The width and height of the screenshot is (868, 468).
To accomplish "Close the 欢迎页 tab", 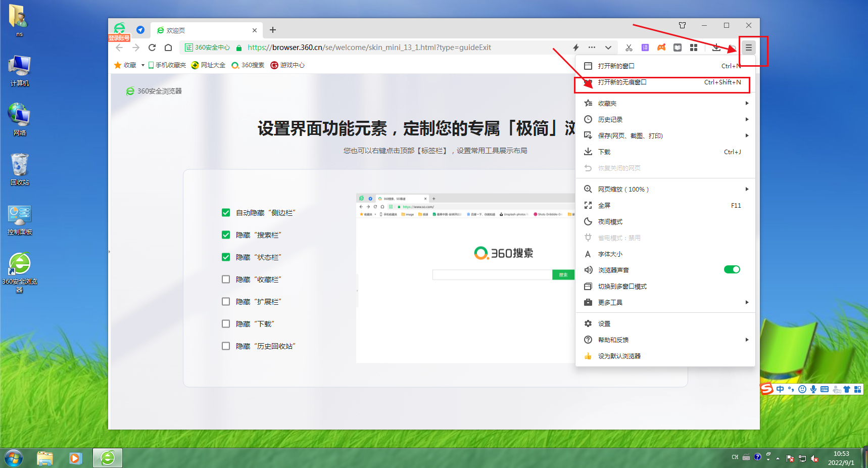I will click(255, 30).
